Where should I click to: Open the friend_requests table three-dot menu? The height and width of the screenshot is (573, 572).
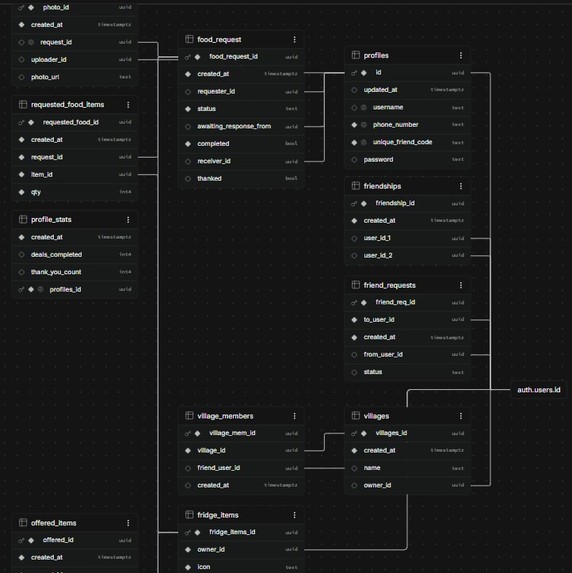pos(461,285)
